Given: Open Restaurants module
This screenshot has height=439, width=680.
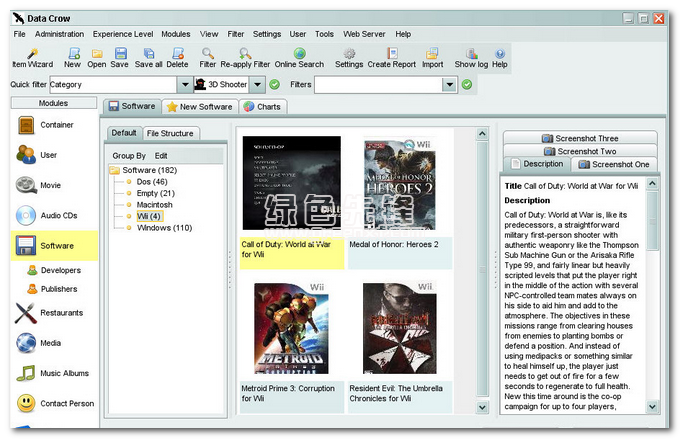Looking at the screenshot, I should pos(54,313).
